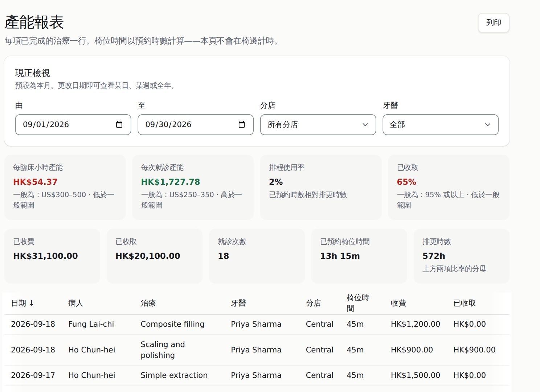The width and height of the screenshot is (540, 392).
Task: Click the 2026-09-17 date cell
Action: 33,375
